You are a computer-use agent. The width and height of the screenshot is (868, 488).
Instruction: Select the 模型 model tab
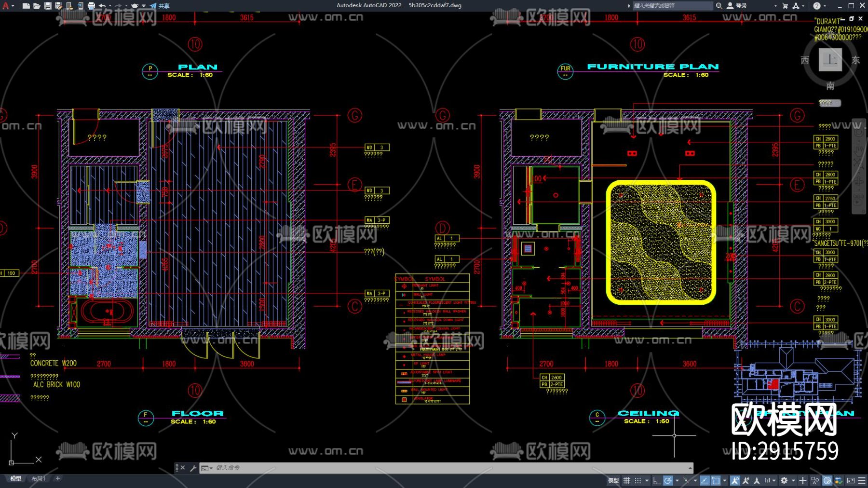[x=16, y=478]
